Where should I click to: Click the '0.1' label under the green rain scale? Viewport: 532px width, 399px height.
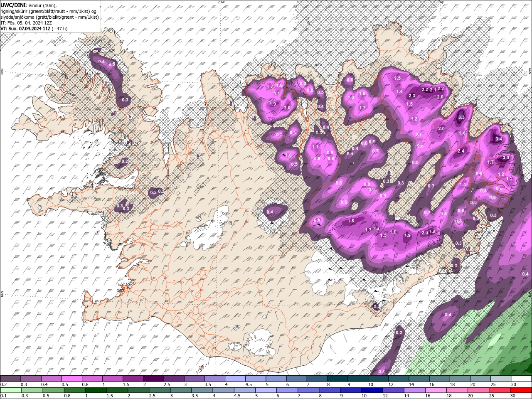point(3,396)
